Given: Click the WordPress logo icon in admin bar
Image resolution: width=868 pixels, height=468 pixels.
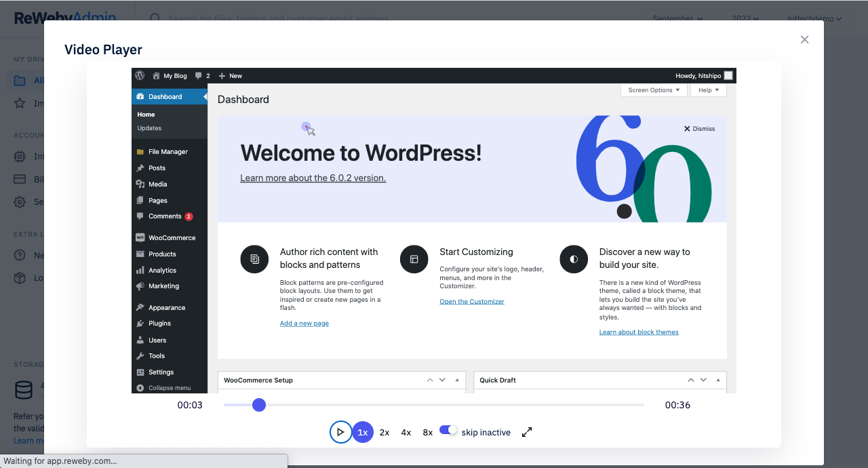Looking at the screenshot, I should (140, 75).
